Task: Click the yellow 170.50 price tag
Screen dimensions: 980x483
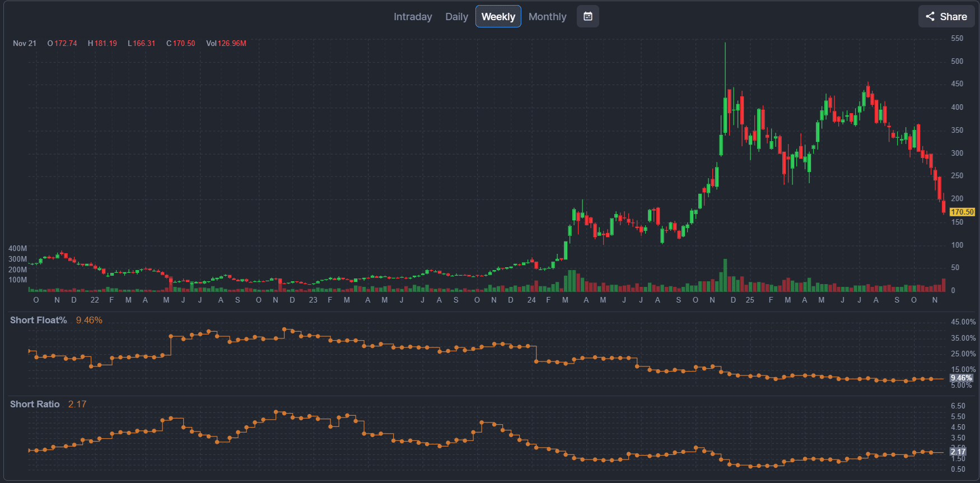Action: [x=962, y=212]
